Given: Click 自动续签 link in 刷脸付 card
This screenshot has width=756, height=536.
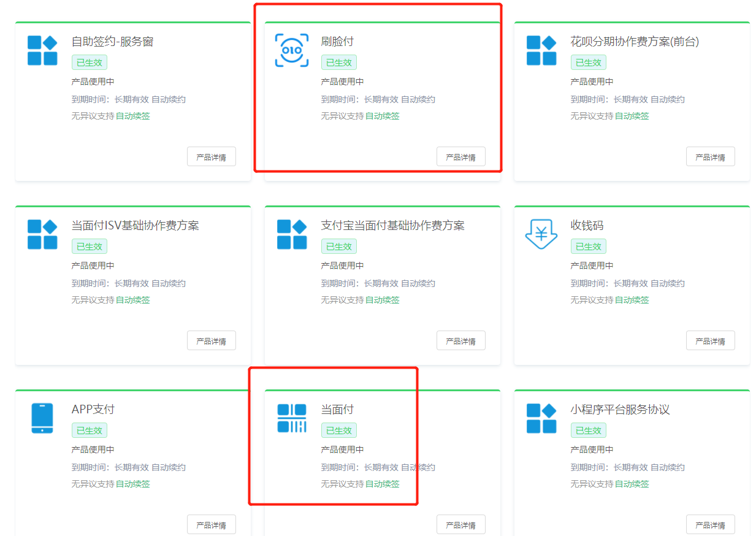Looking at the screenshot, I should tap(383, 116).
